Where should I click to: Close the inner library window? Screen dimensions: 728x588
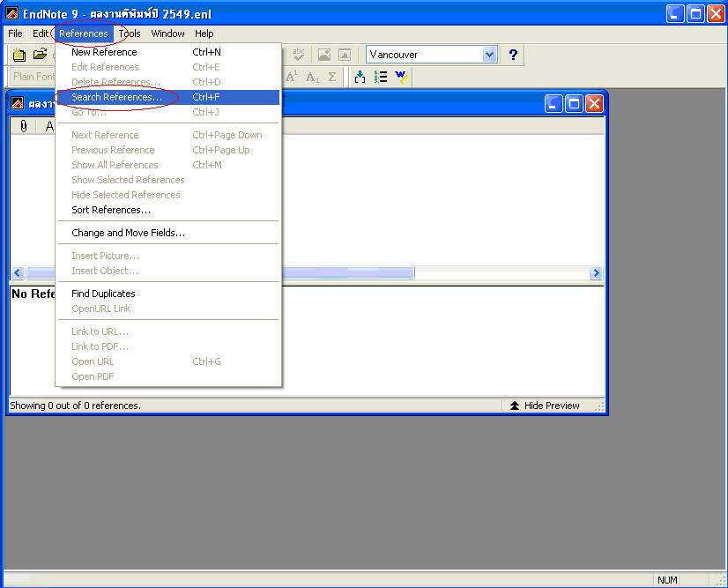tap(594, 103)
